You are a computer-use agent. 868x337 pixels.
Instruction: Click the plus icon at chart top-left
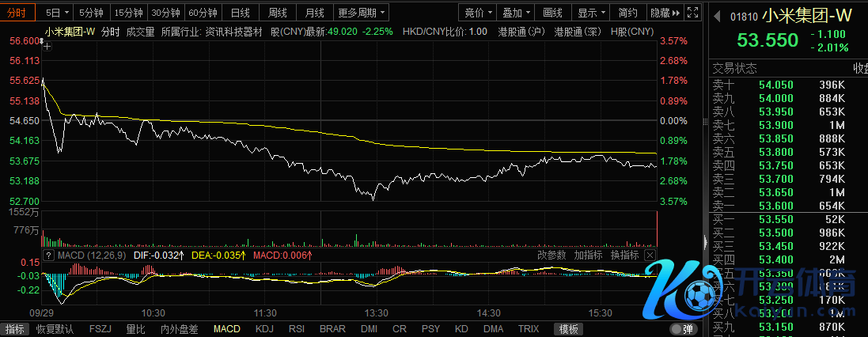[47, 47]
